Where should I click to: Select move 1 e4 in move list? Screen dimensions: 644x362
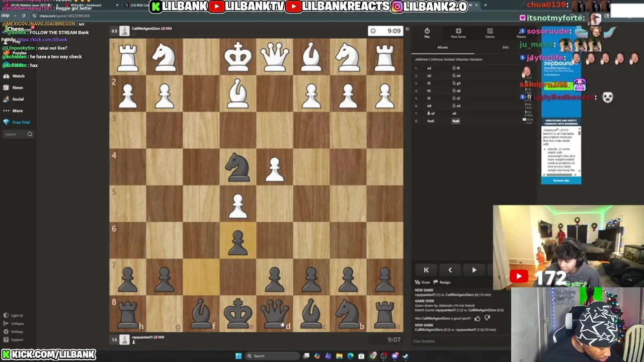429,68
